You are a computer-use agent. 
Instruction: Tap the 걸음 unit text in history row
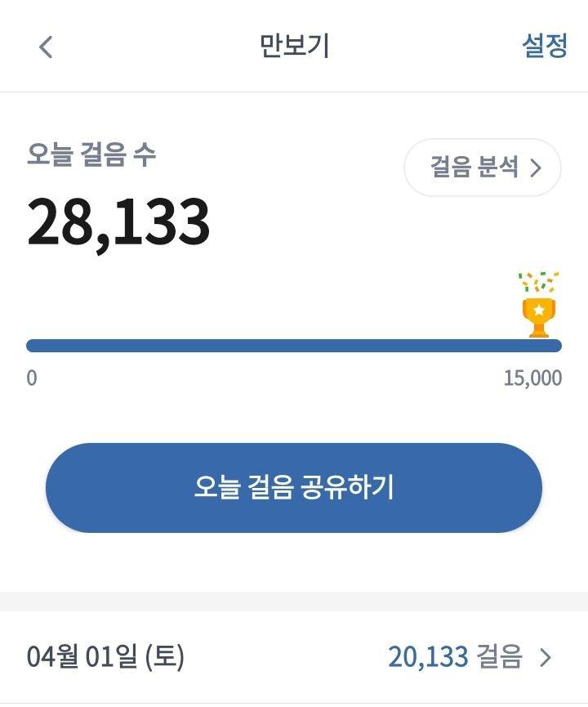pyautogui.click(x=499, y=656)
